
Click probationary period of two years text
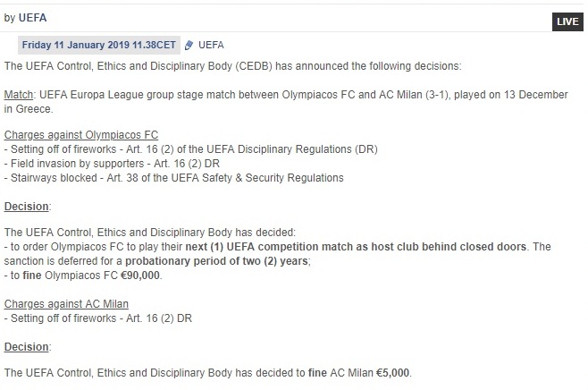pos(216,261)
